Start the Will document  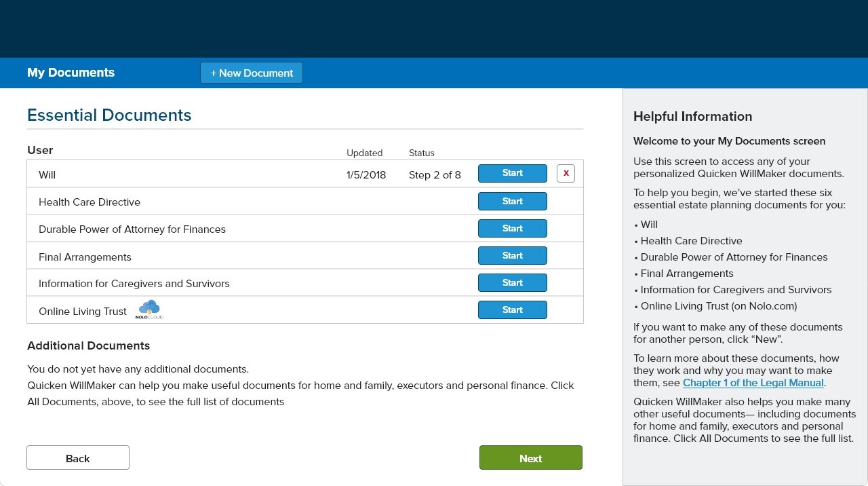point(512,174)
